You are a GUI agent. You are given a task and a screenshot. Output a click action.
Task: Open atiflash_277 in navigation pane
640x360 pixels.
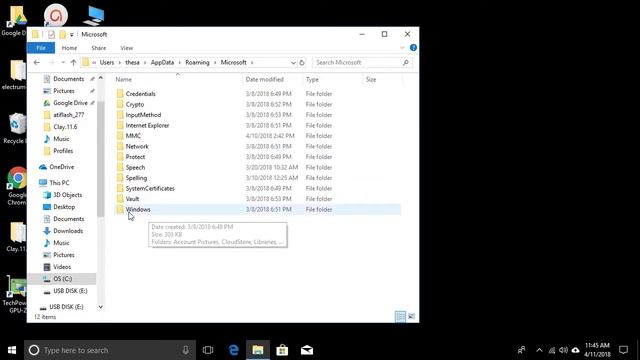(69, 115)
